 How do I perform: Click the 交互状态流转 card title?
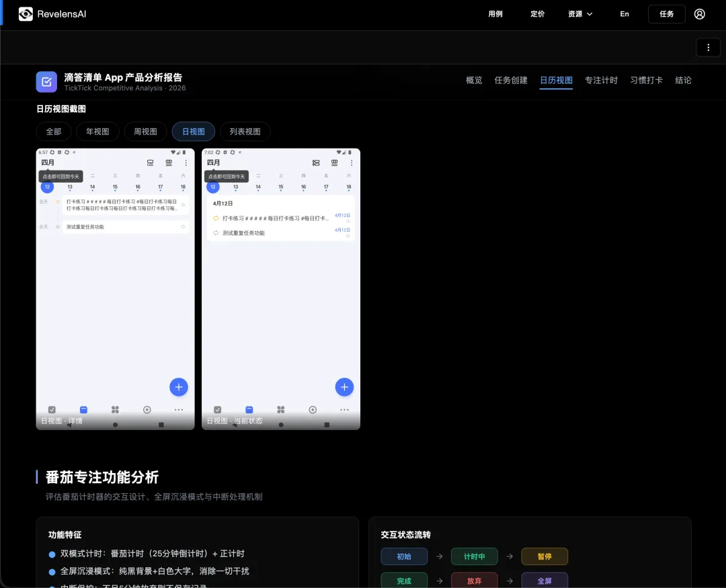(405, 535)
